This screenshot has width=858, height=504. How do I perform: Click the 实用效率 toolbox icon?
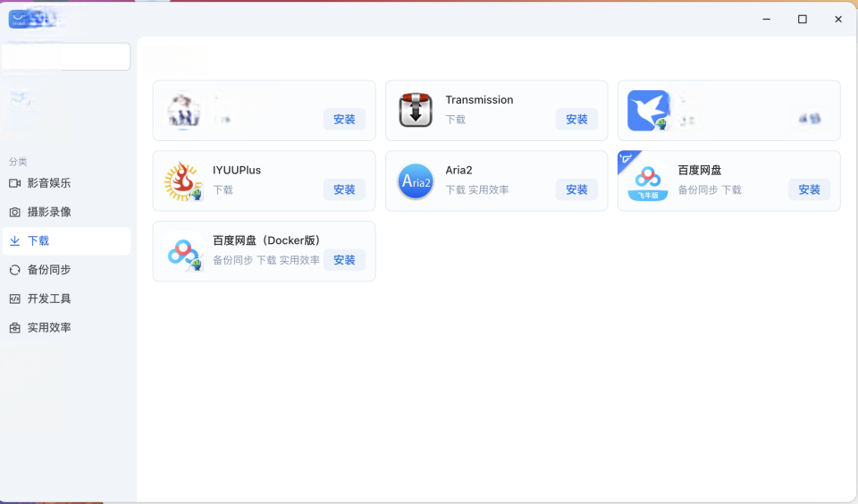click(x=15, y=328)
